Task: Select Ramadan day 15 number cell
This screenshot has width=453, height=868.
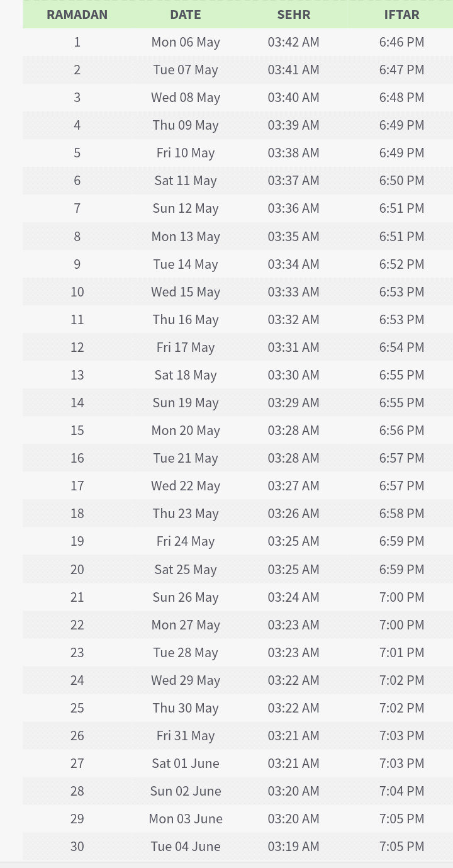Action: point(77,431)
